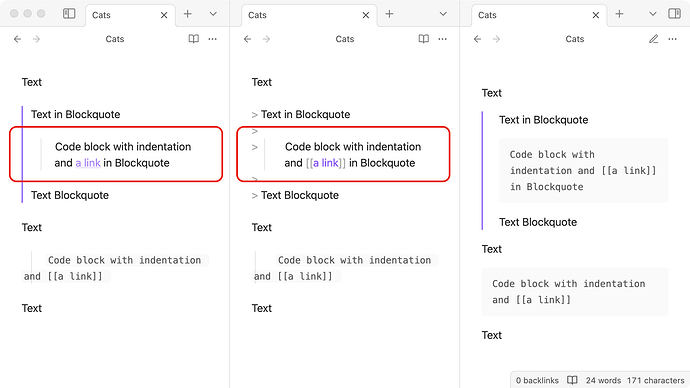
Task: Click lower code block 'and [[a link]]' in right pane
Action: click(x=531, y=300)
